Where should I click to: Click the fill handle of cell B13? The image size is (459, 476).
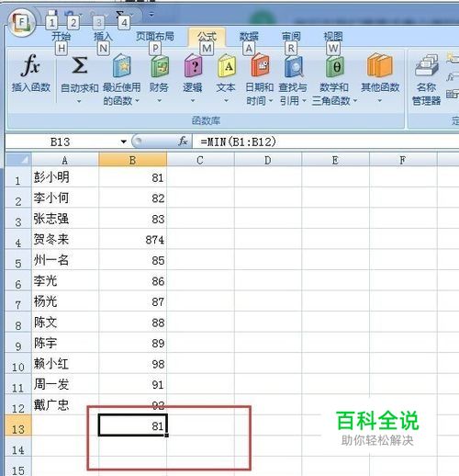click(x=167, y=435)
